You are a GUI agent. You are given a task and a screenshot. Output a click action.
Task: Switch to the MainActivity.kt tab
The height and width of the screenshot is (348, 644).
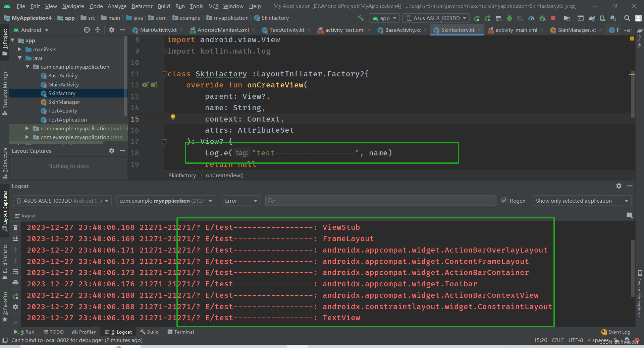pyautogui.click(x=158, y=30)
